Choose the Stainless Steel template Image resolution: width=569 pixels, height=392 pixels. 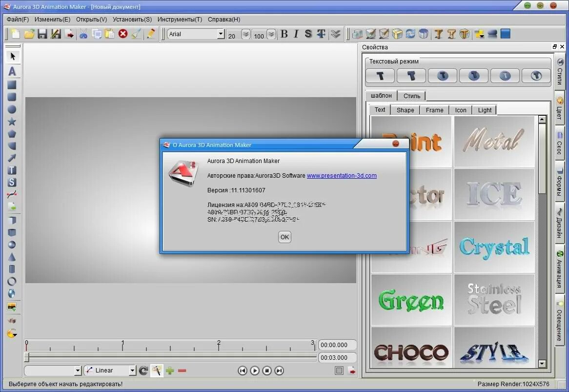click(494, 300)
